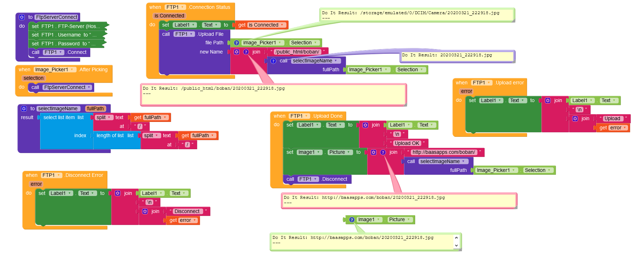This screenshot has height=258, width=644.
Task: Open Image1 dropdown in set Image1.Picture block
Action: coord(310,152)
